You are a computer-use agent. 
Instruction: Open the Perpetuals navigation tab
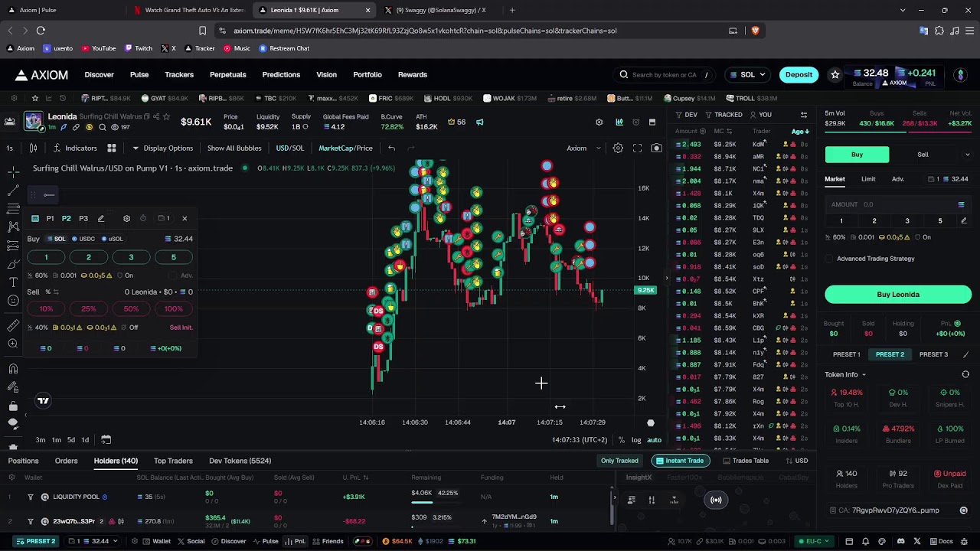click(x=228, y=74)
